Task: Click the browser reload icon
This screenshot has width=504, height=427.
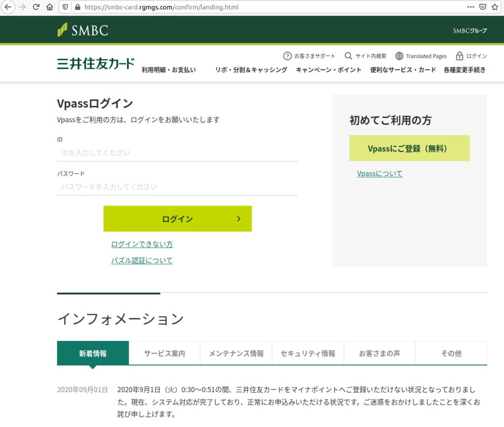Action: [x=37, y=7]
